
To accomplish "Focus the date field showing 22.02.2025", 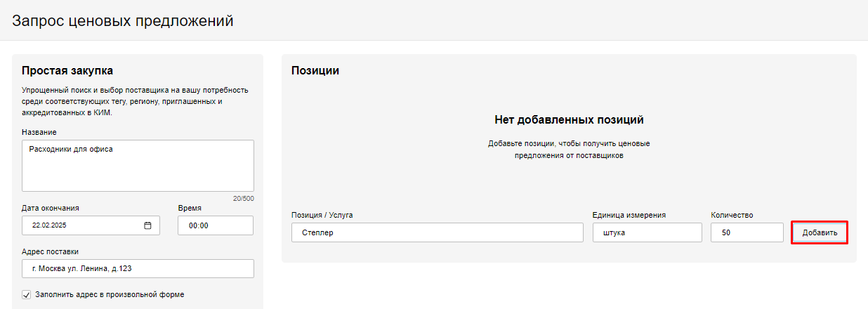I will (x=81, y=225).
